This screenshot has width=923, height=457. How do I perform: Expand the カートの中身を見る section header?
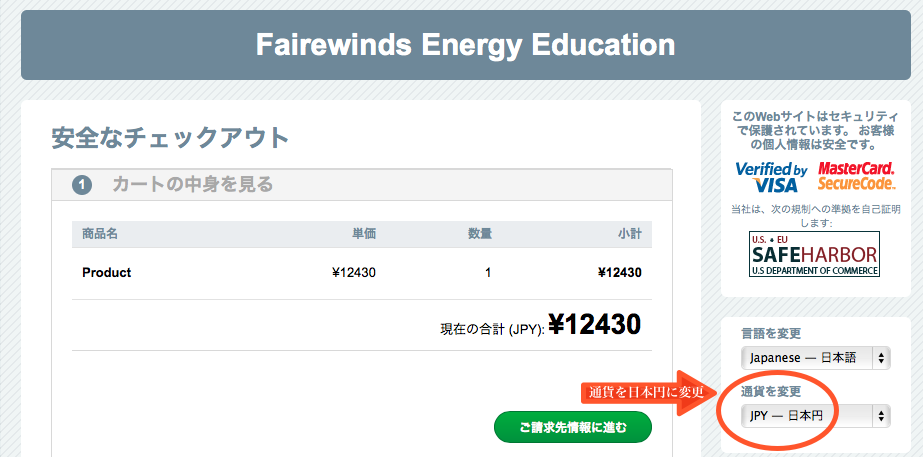pos(362,185)
